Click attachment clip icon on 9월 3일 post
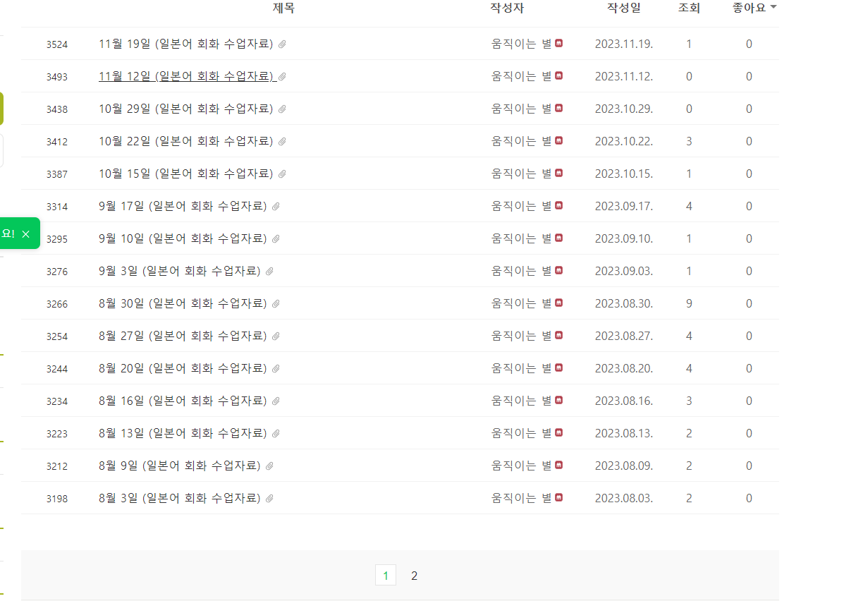 (x=269, y=272)
